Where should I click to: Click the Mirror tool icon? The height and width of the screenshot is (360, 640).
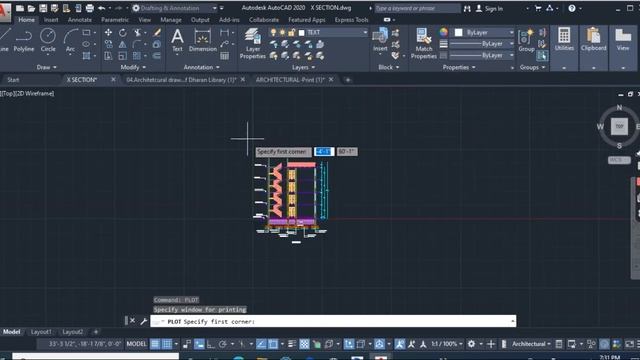(x=122, y=44)
